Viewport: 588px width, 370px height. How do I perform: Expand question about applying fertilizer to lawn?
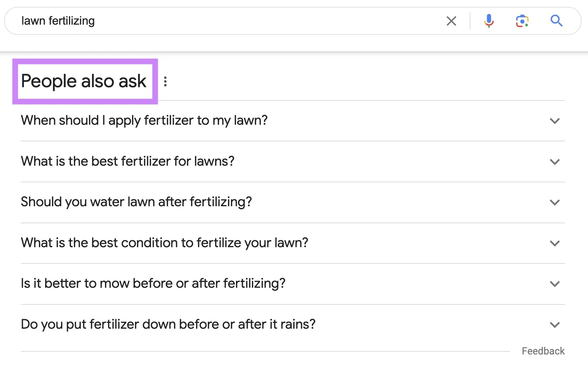point(554,121)
